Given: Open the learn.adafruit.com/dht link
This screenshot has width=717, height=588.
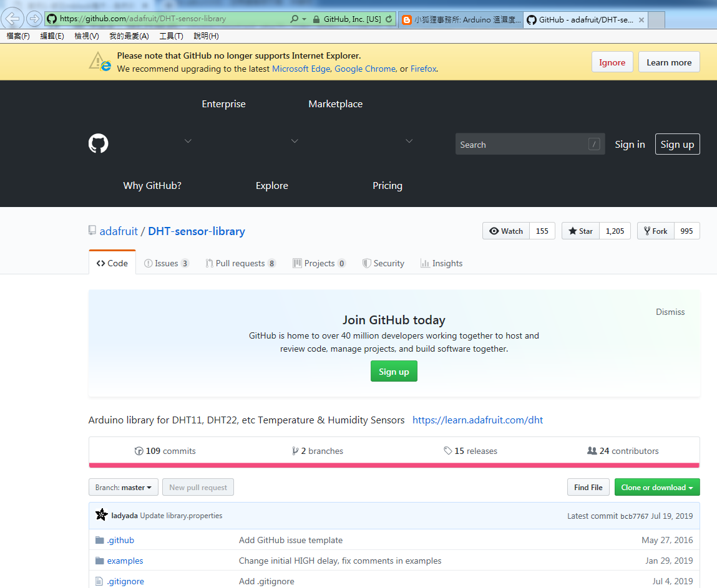Looking at the screenshot, I should 477,420.
